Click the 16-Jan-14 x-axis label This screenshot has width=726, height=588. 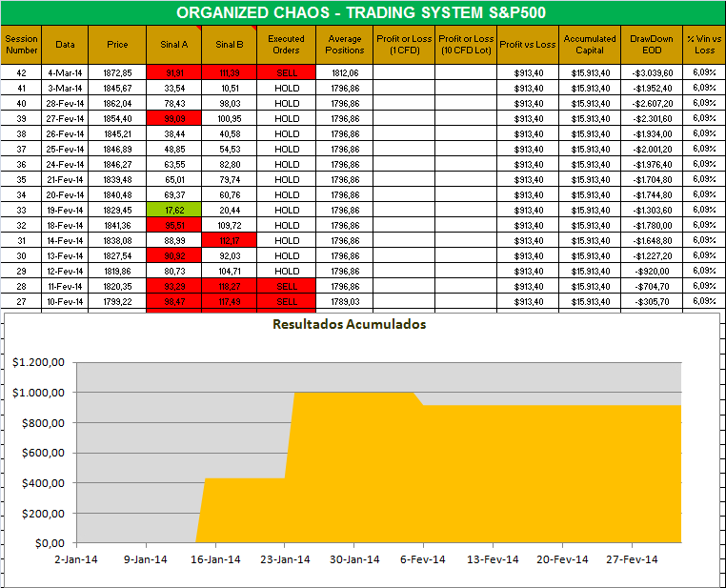point(215,559)
